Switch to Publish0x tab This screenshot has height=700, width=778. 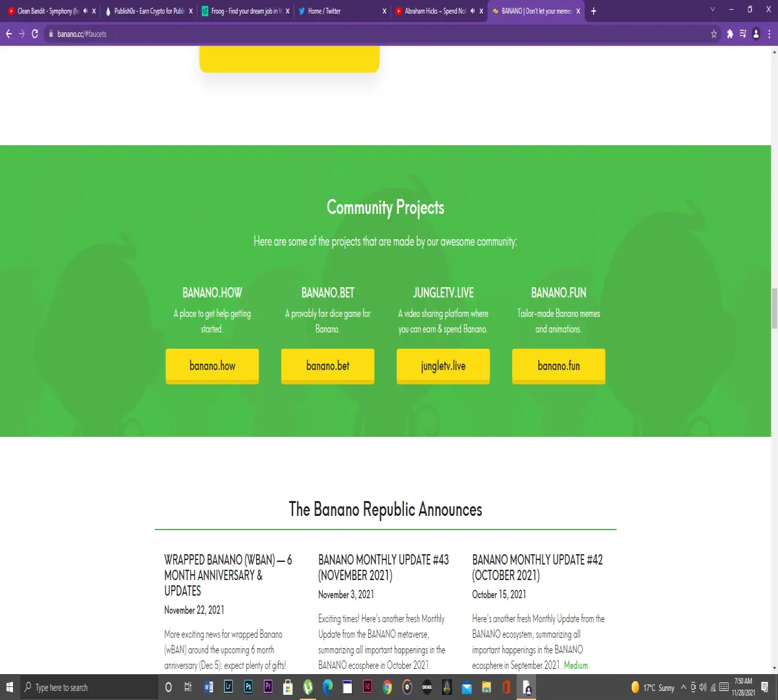pos(148,11)
